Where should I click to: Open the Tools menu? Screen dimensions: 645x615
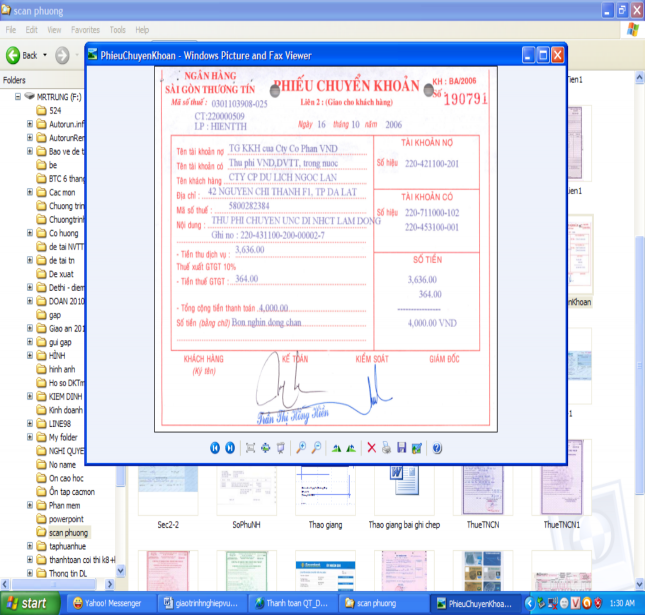(x=118, y=30)
